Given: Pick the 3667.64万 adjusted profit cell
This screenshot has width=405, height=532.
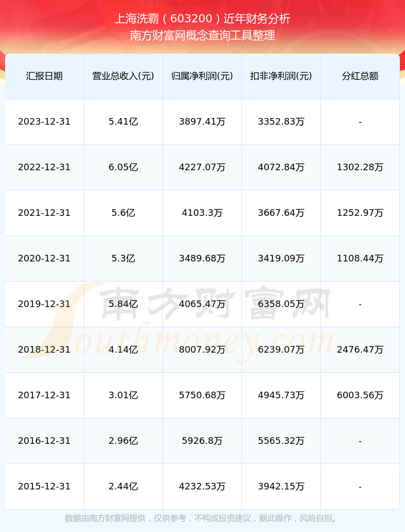Looking at the screenshot, I should coord(281,213).
